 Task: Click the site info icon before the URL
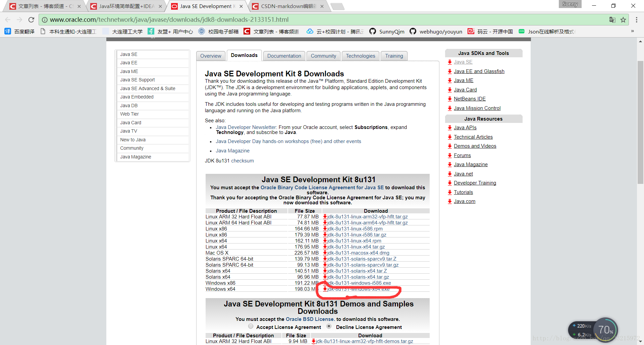(x=45, y=20)
